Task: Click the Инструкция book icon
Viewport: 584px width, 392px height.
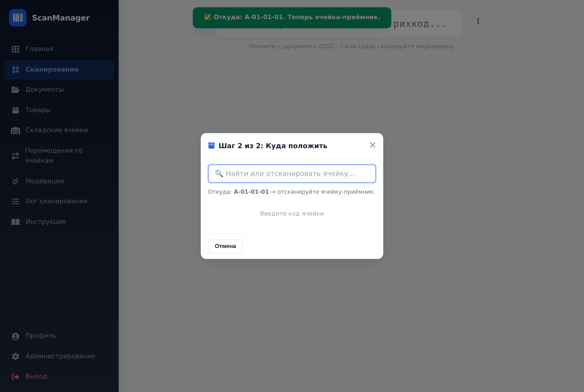Action: [16, 222]
